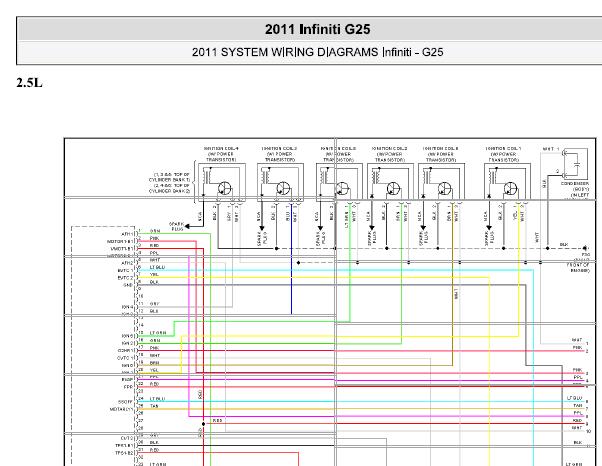Screen dimensions: 602x466
Task: Click the RED label beside the splice dot
Action: pos(217,421)
